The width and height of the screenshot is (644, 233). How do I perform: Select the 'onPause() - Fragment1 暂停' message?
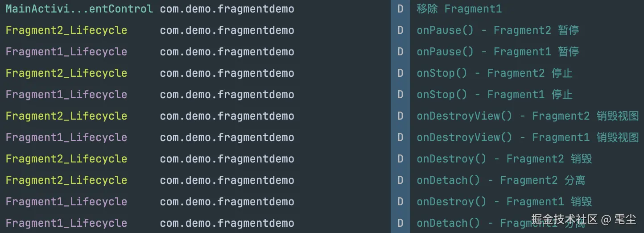pos(497,52)
